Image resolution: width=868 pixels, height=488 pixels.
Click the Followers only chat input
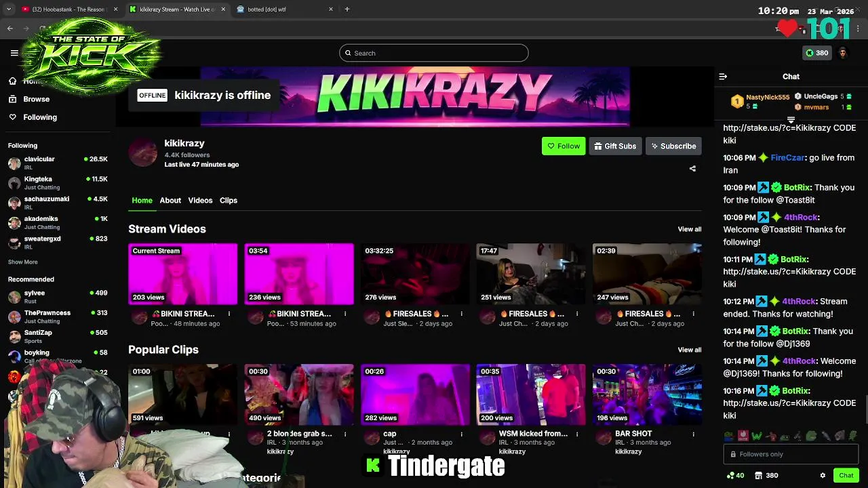791,454
